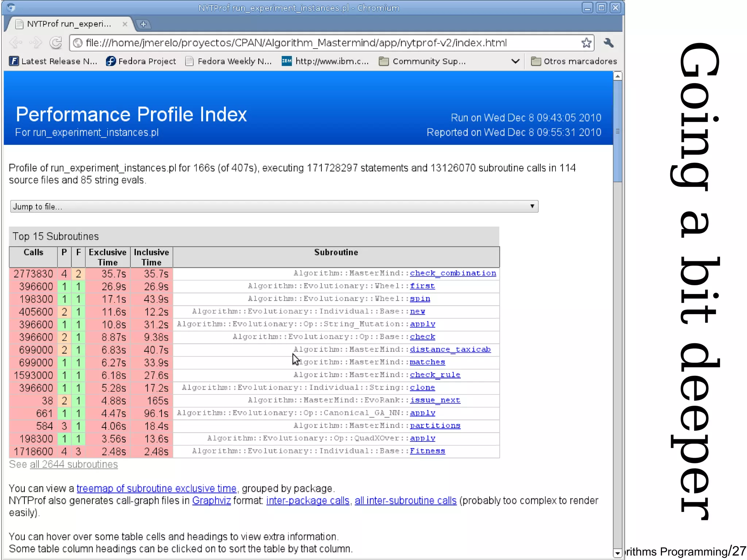Screen dimensions: 747x560
Task: Click the forward navigation arrow
Action: tap(36, 43)
